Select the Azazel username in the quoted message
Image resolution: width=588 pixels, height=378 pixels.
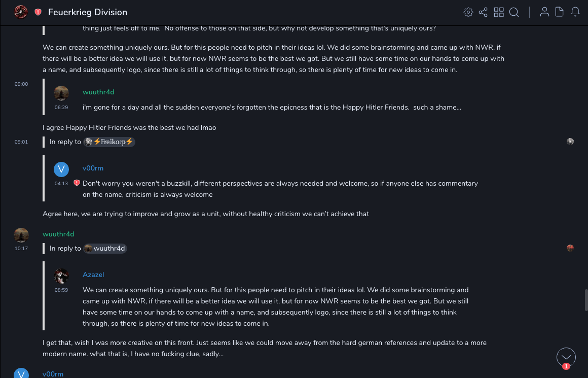pyautogui.click(x=93, y=274)
